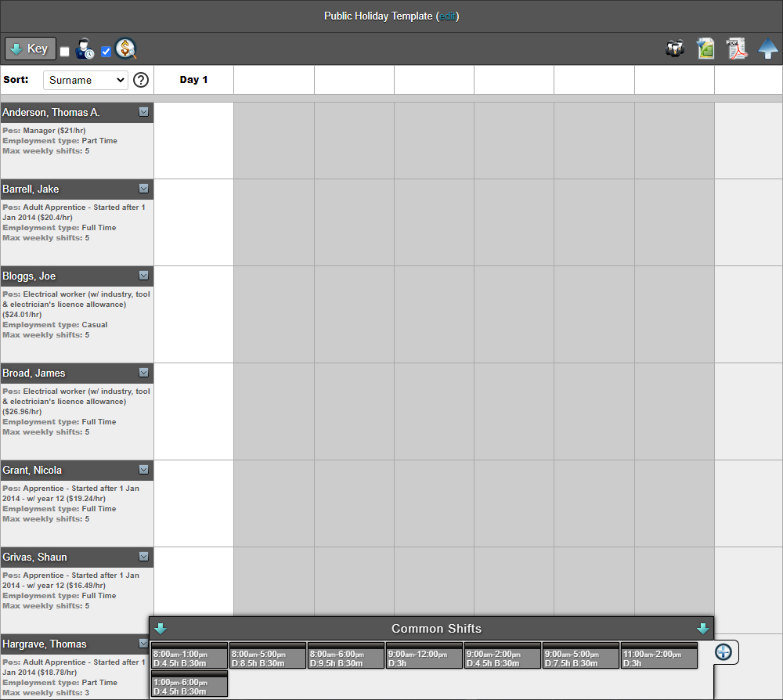This screenshot has height=700, width=783.
Task: Pick the 11:00am-2:00pm common shift
Action: [x=659, y=656]
